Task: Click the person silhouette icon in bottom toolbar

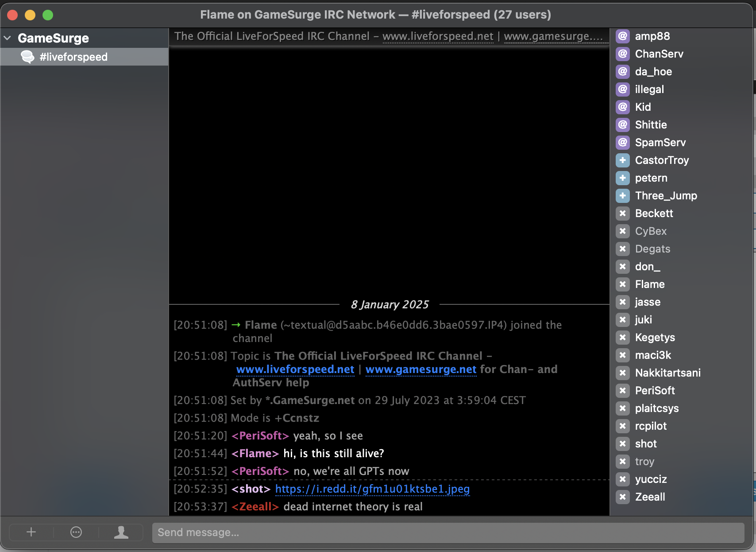Action: point(121,532)
